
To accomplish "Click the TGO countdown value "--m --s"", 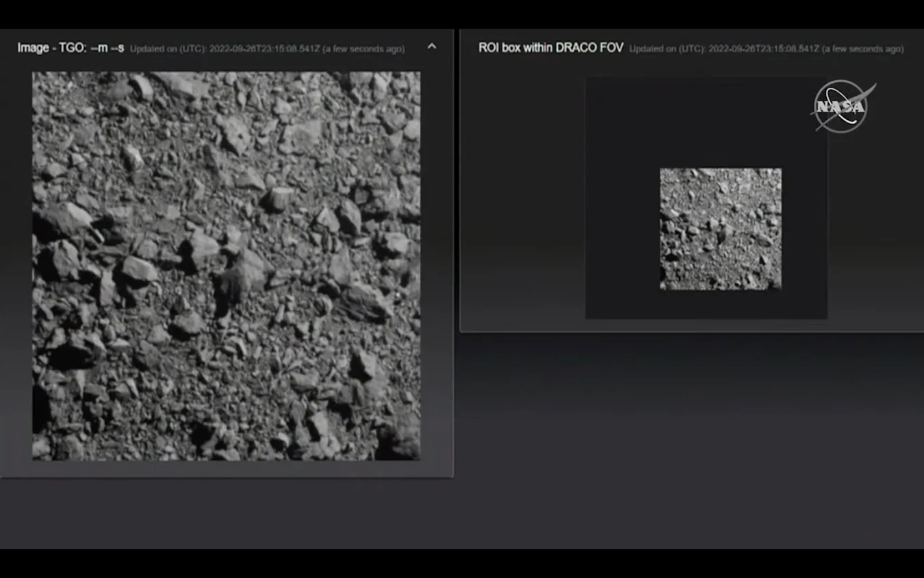I will click(107, 48).
